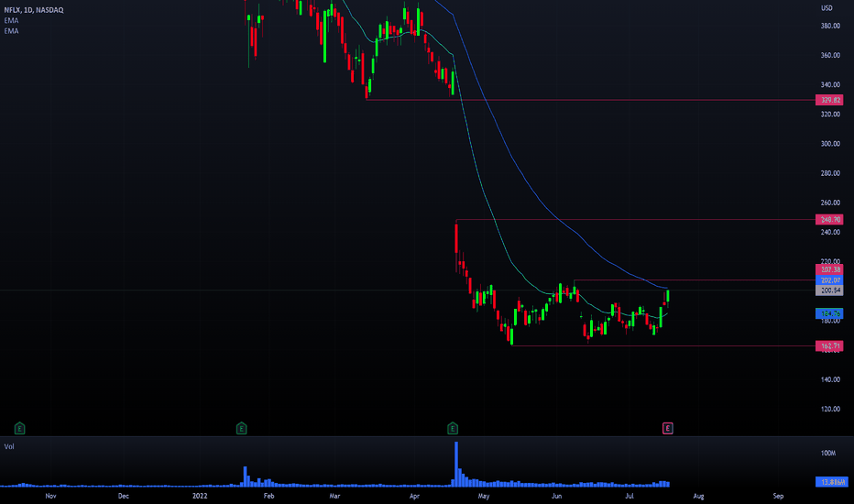Image resolution: width=854 pixels, height=504 pixels.
Task: Click the 120.00 price scale label
Action: coord(830,410)
